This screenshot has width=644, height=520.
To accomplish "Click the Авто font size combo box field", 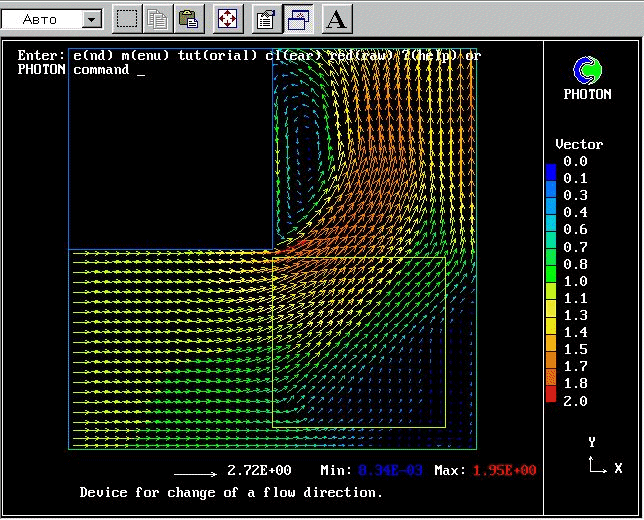I will click(x=51, y=19).
